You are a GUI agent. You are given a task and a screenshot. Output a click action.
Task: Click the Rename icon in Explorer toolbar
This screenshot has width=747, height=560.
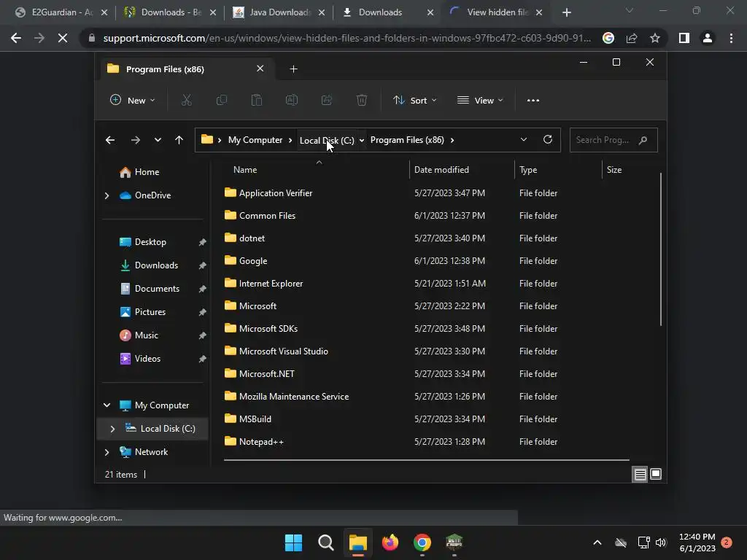coord(292,100)
